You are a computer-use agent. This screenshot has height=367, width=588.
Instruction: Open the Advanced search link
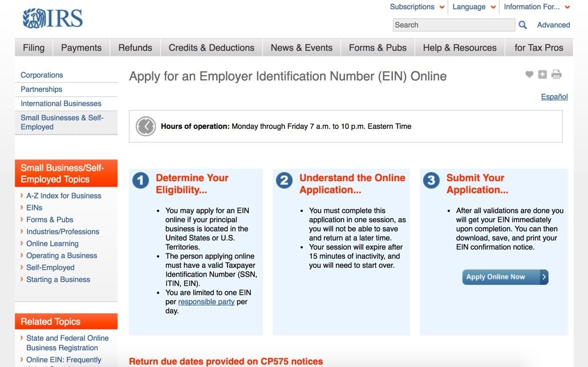click(x=553, y=25)
